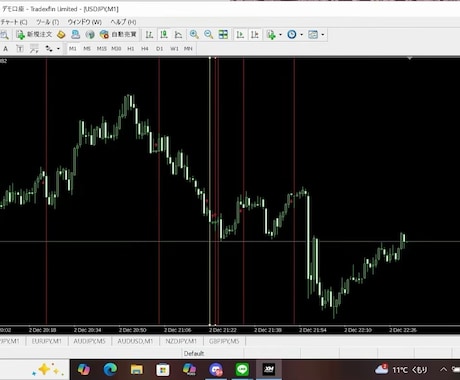Select the H4 timeframe
460x380 pixels.
[145, 49]
